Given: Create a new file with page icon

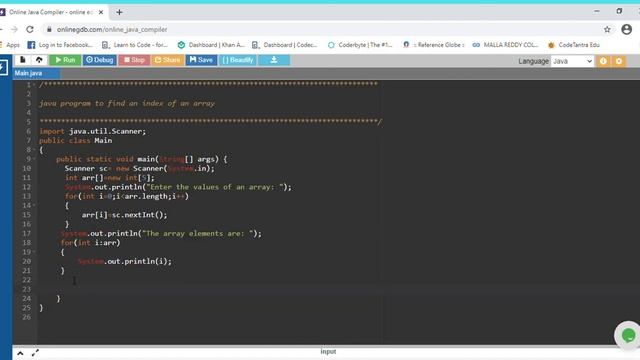Looking at the screenshot, I should [22, 60].
